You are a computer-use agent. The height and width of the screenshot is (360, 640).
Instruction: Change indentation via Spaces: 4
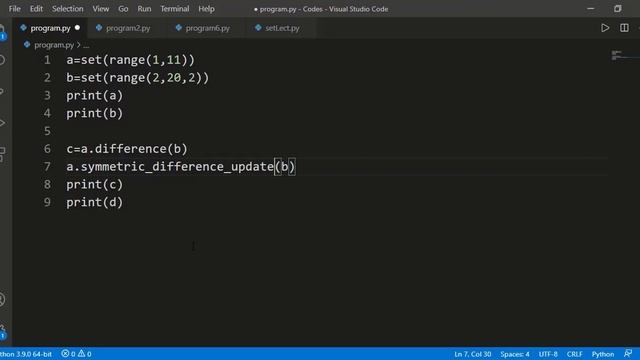click(515, 354)
